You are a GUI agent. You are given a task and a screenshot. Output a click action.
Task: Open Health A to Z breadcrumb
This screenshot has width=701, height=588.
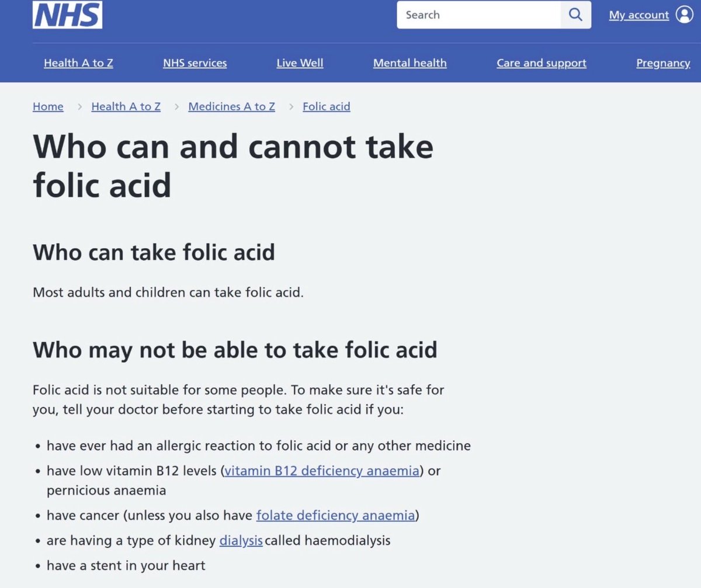tap(126, 106)
